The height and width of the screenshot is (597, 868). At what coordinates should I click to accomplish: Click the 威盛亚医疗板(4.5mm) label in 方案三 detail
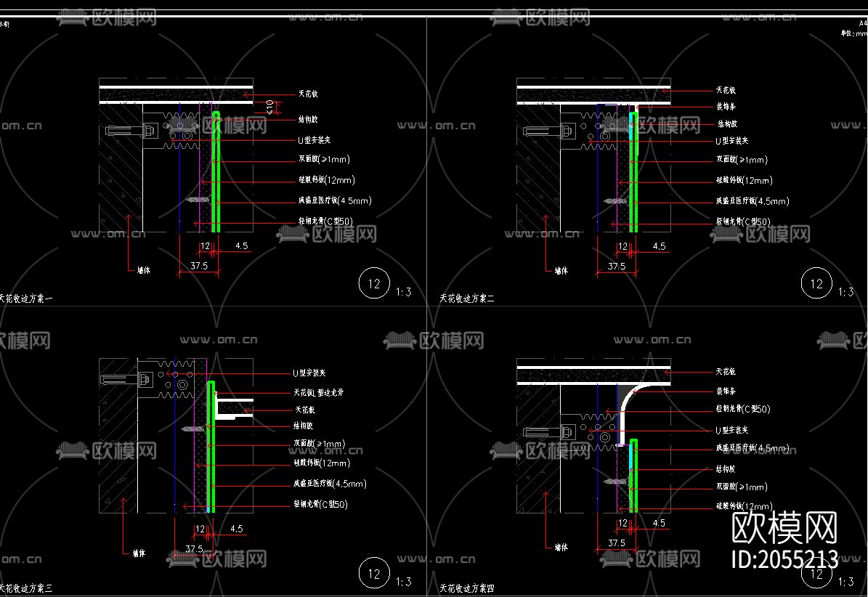330,484
